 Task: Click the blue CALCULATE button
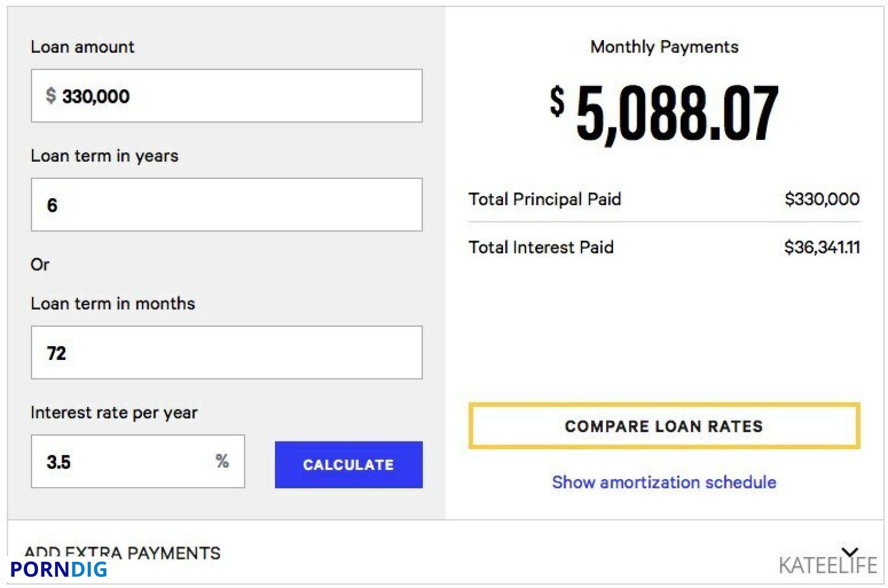(x=348, y=464)
